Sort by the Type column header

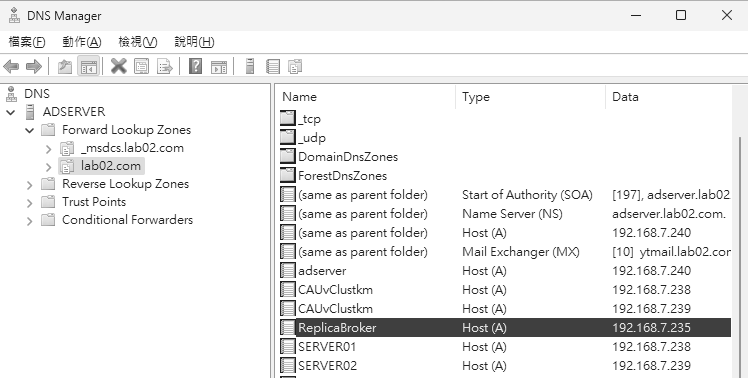pyautogui.click(x=530, y=97)
